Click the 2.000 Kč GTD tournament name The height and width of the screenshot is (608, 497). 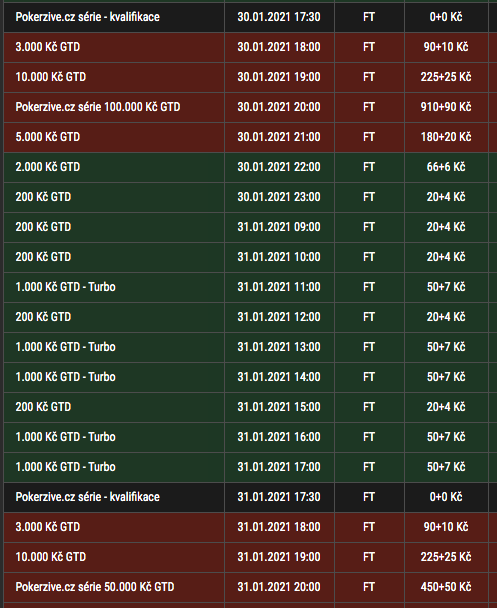48,167
